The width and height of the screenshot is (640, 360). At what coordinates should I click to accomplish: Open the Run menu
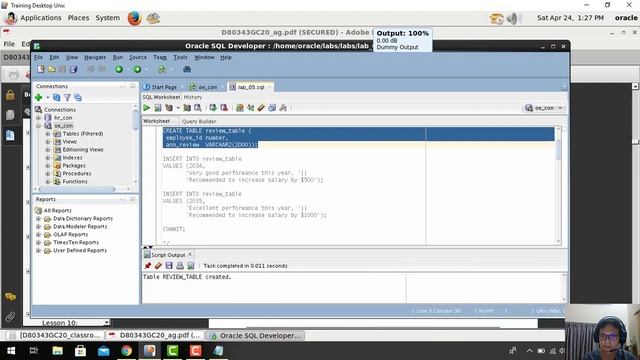pyautogui.click(x=118, y=58)
